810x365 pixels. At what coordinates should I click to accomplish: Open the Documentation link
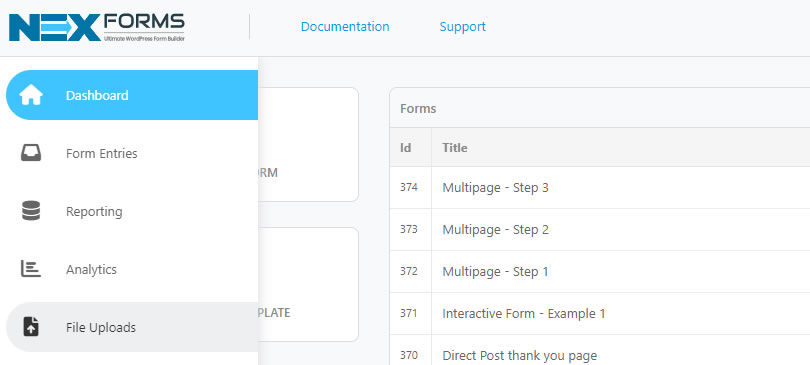tap(345, 26)
